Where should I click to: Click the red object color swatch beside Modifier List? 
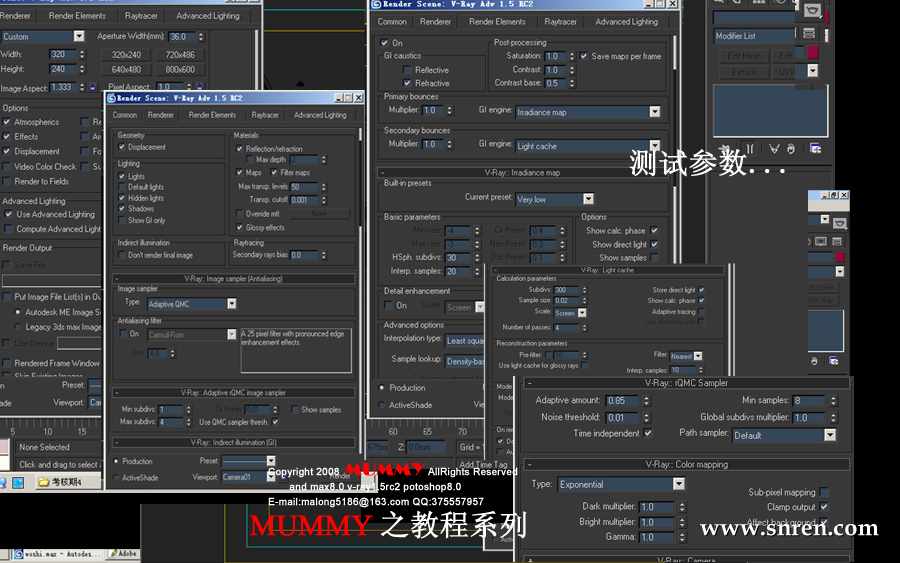[813, 53]
